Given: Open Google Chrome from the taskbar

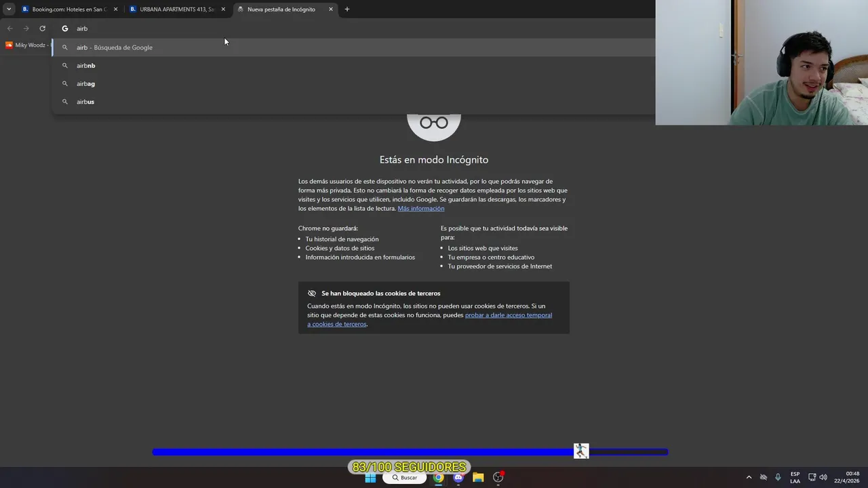Looking at the screenshot, I should click(x=439, y=478).
